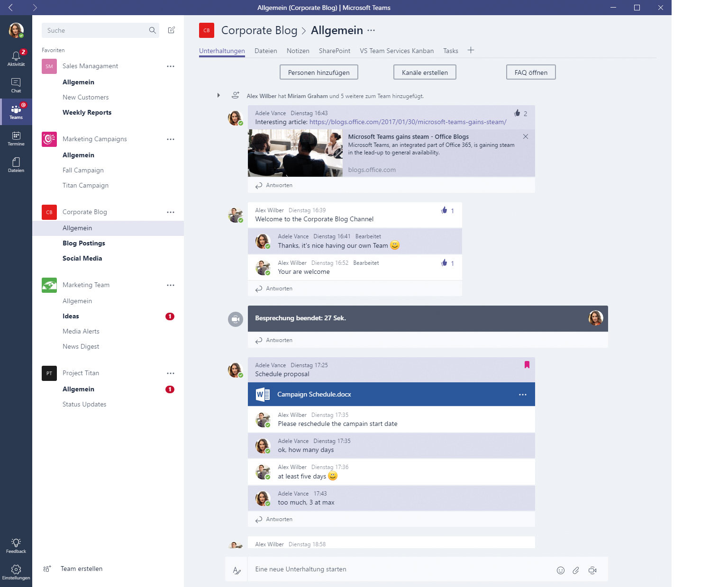This screenshot has height=587, width=728.
Task: Open Campaign Schedule.docx file options menu
Action: [523, 395]
